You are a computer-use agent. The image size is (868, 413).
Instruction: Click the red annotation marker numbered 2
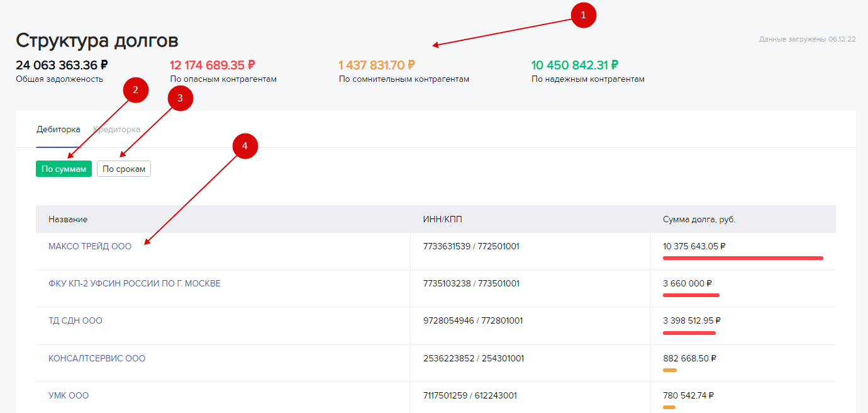pos(135,90)
